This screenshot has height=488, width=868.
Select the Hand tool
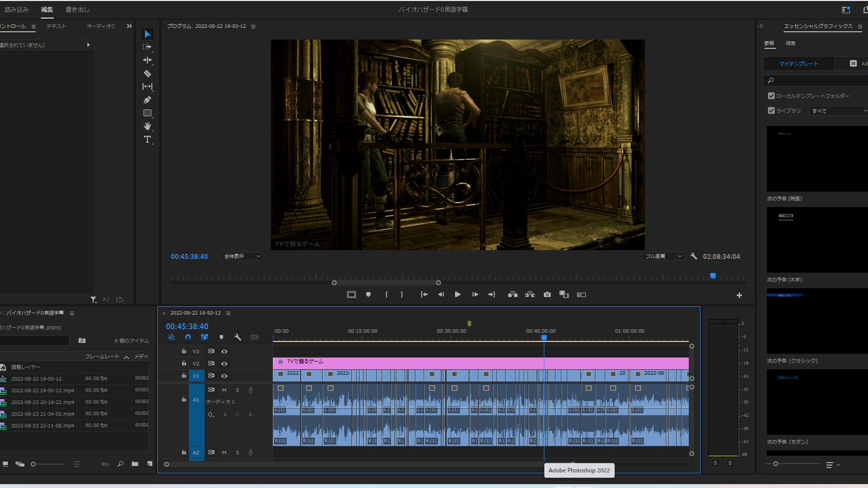click(147, 126)
